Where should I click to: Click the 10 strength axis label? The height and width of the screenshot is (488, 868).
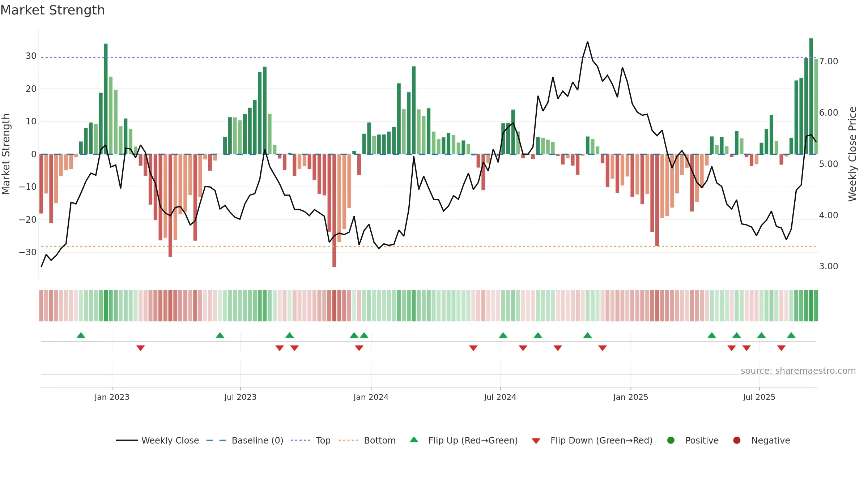[x=31, y=121]
